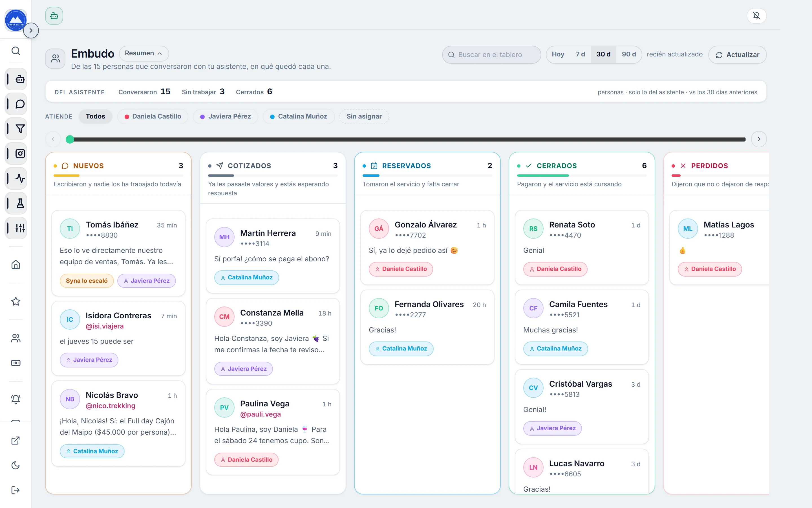Collapse the Resumen dropdown
The height and width of the screenshot is (508, 812).
click(144, 53)
